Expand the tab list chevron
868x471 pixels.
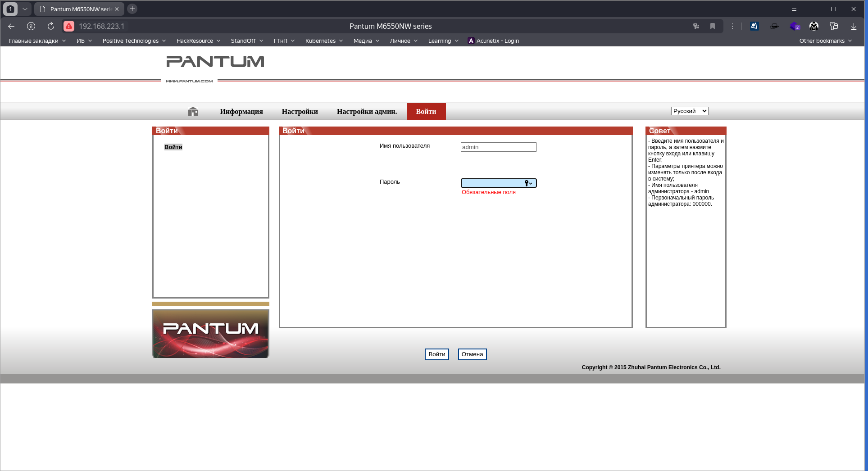coord(25,9)
